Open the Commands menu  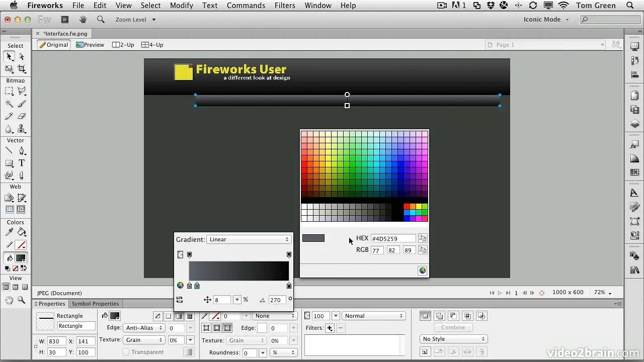[x=246, y=6]
